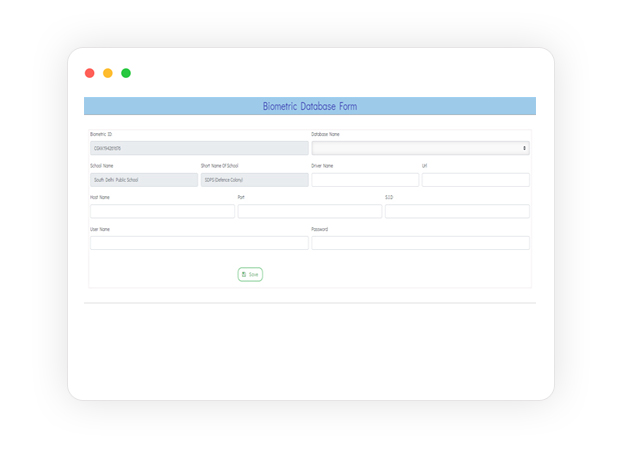Click the Port input field
The width and height of the screenshot is (622, 450).
coord(310,211)
